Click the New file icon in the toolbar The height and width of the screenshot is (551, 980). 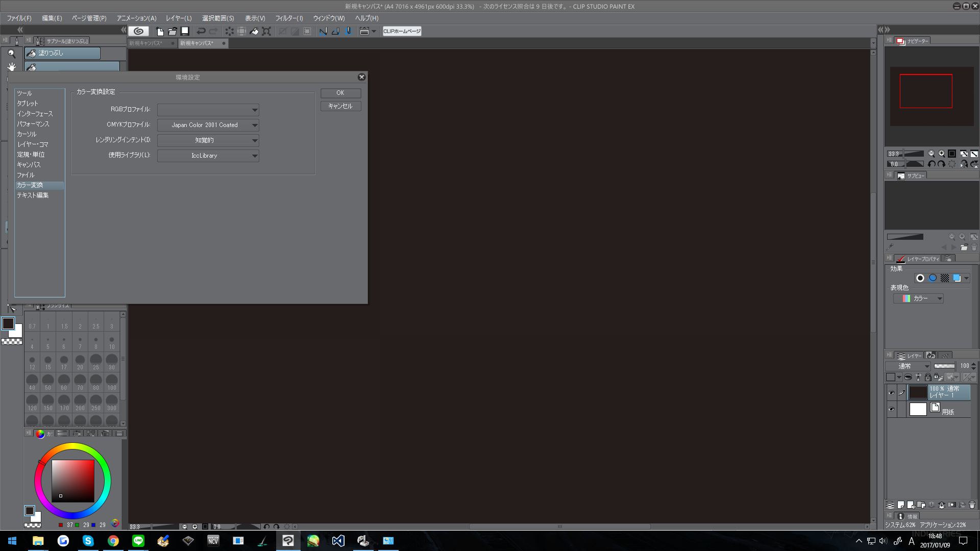tap(160, 31)
